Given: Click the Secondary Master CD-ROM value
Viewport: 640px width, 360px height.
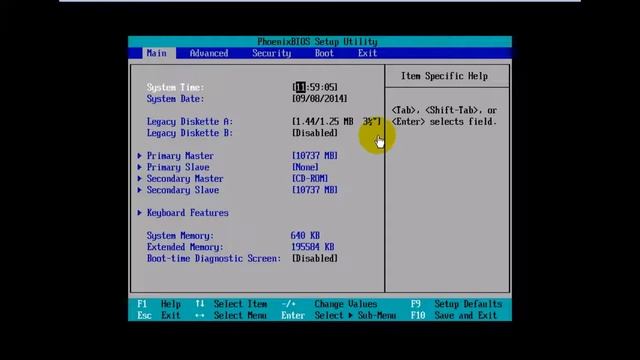Looking at the screenshot, I should tap(310, 178).
